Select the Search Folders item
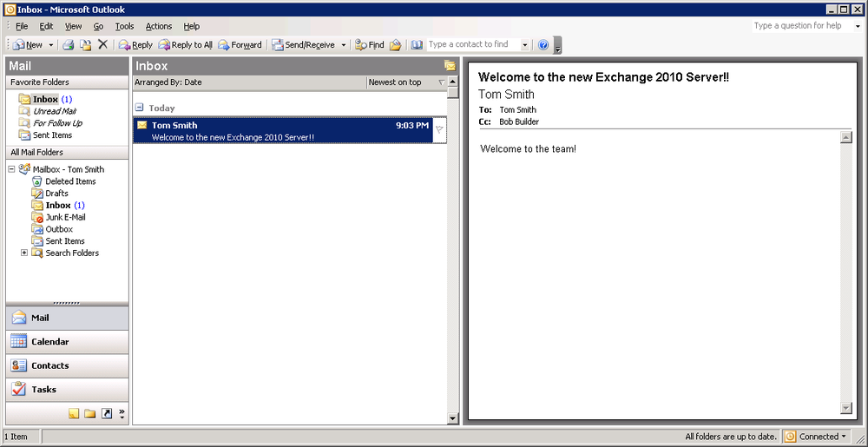The image size is (868, 447). (65, 253)
